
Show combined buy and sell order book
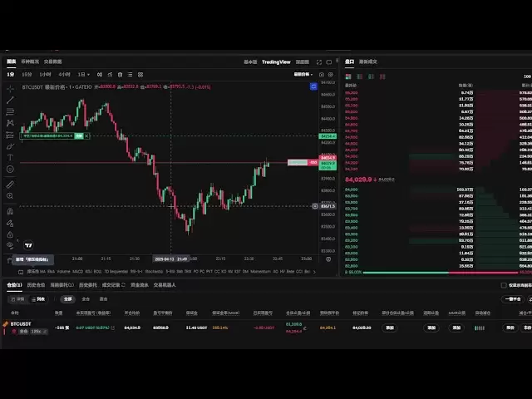348,76
